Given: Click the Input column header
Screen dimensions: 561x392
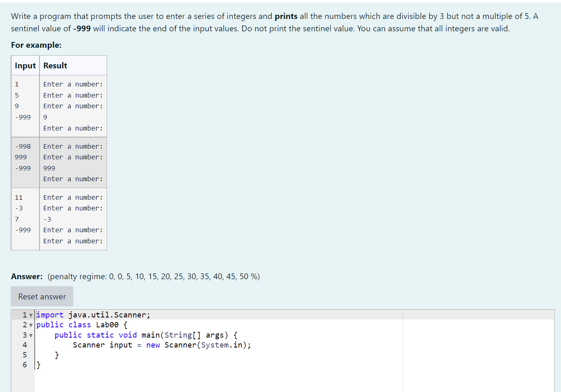Looking at the screenshot, I should (25, 65).
